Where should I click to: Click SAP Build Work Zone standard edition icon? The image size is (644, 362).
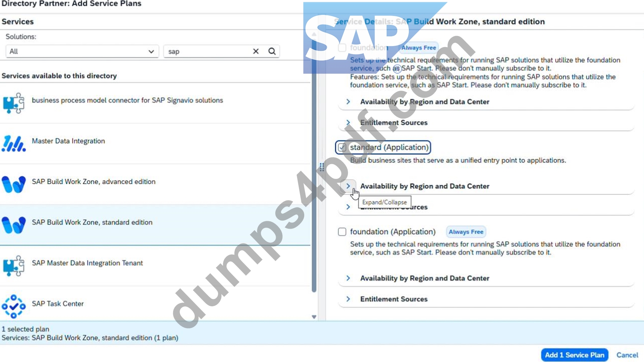pyautogui.click(x=14, y=225)
